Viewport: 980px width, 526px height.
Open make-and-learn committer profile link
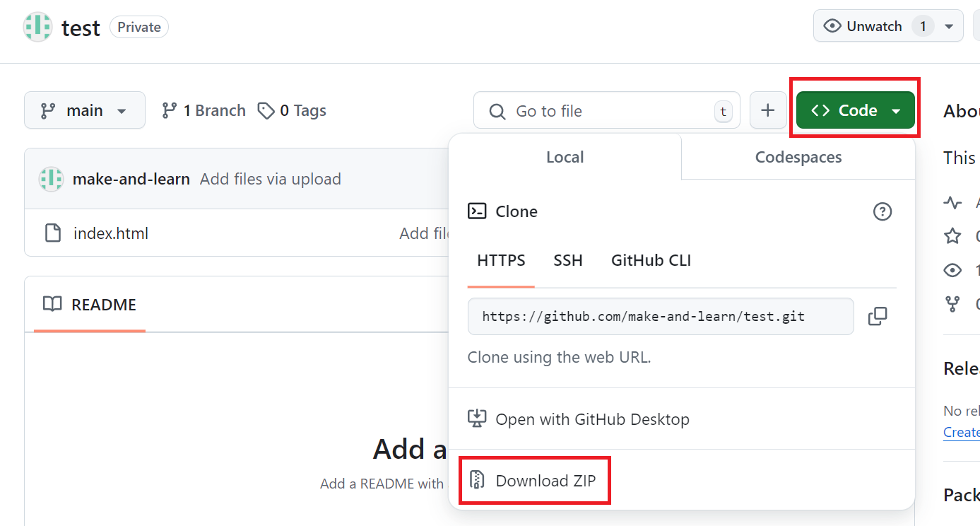coord(131,179)
